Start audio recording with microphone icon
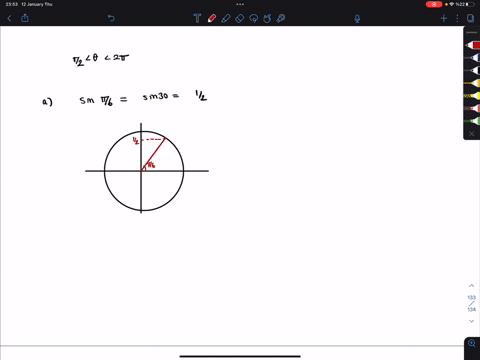 [x=357, y=18]
